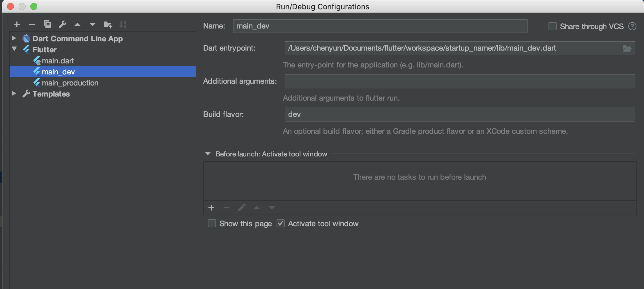Open the Edit Templates wrench icon
This screenshot has width=644, height=289.
pos(62,24)
